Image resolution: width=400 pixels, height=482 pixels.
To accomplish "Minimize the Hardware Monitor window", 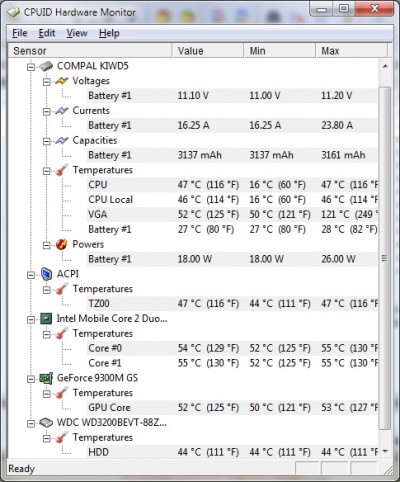I will point(321,9).
